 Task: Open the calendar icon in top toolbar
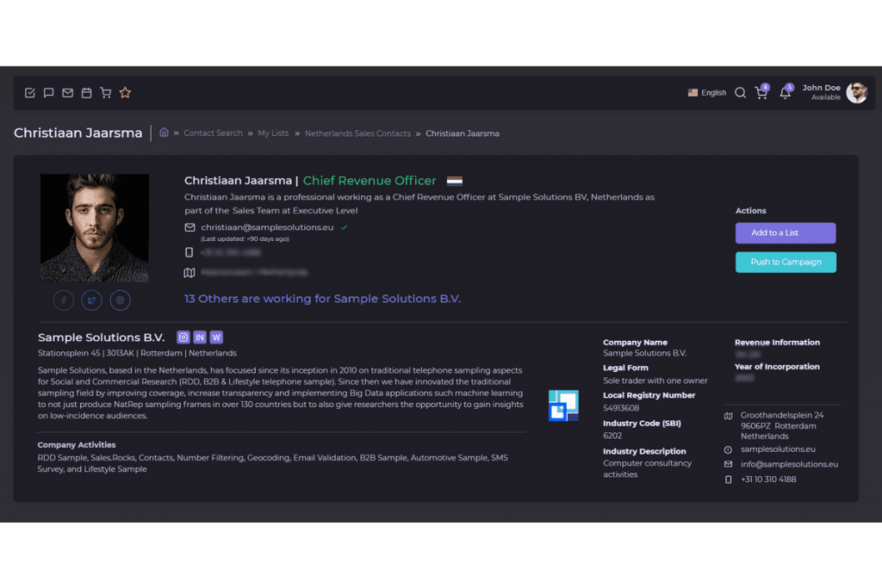pos(87,93)
